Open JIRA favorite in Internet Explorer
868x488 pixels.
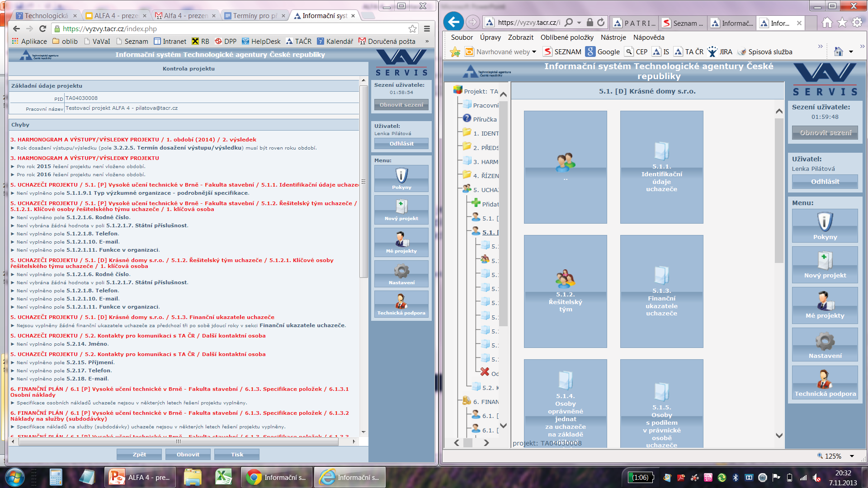[720, 52]
